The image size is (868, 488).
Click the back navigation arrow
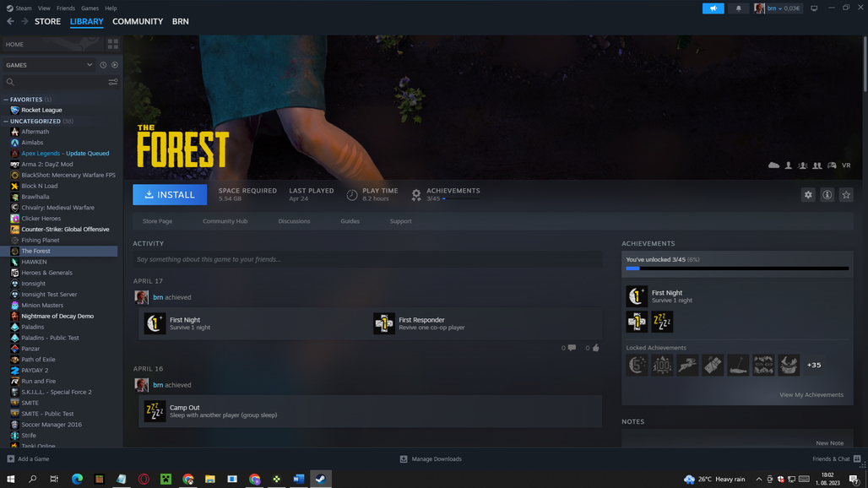click(10, 21)
